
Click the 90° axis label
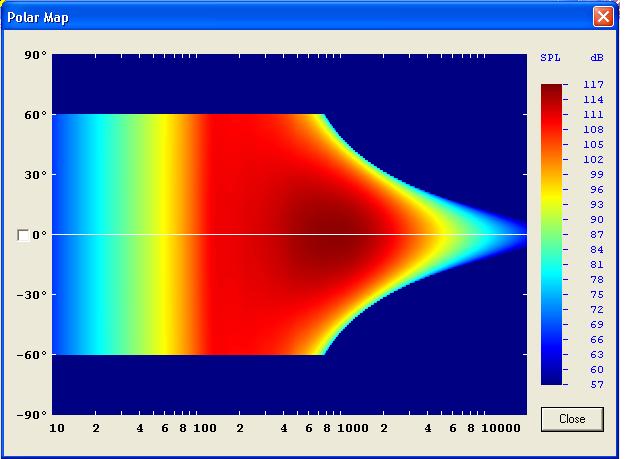point(35,55)
